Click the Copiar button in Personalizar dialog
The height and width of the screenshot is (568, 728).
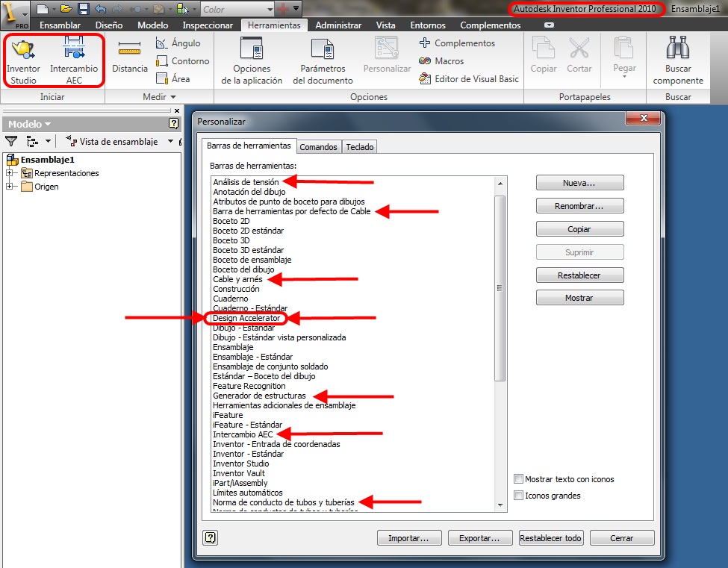tap(579, 229)
